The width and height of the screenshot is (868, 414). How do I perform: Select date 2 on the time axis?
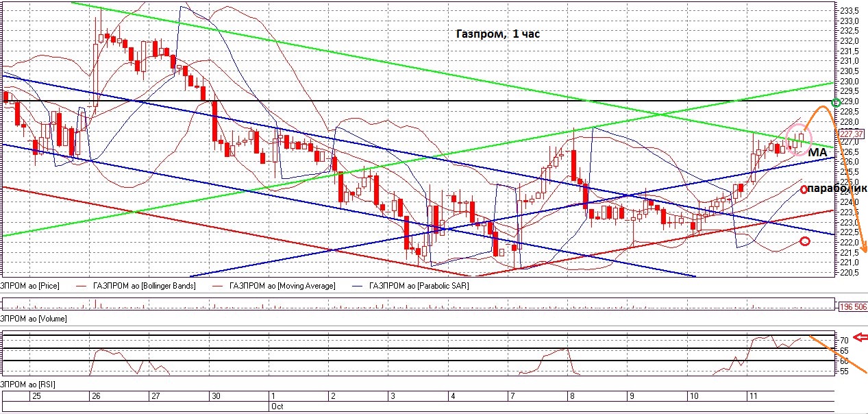pyautogui.click(x=332, y=396)
